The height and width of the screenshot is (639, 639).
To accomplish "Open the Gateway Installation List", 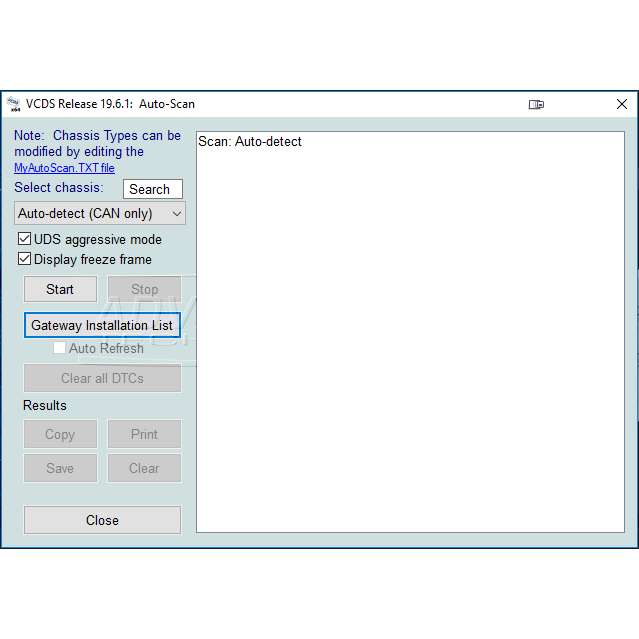I will pos(102,325).
